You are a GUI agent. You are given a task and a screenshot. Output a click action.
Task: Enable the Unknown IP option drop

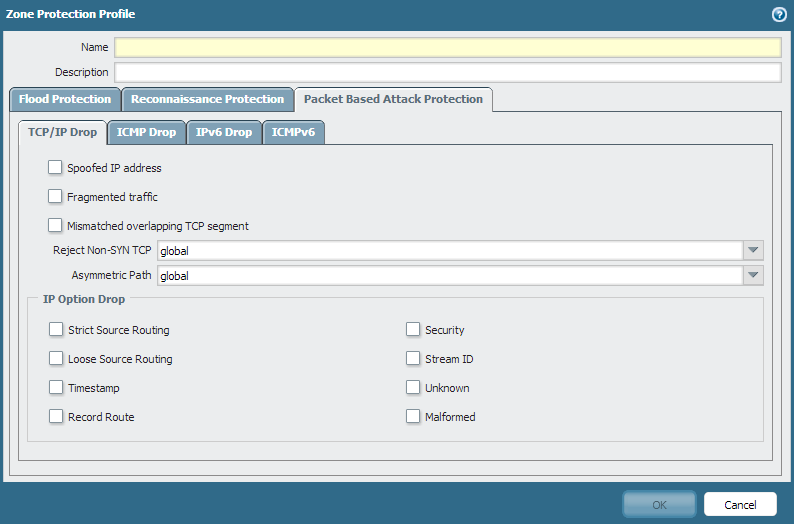coord(413,388)
